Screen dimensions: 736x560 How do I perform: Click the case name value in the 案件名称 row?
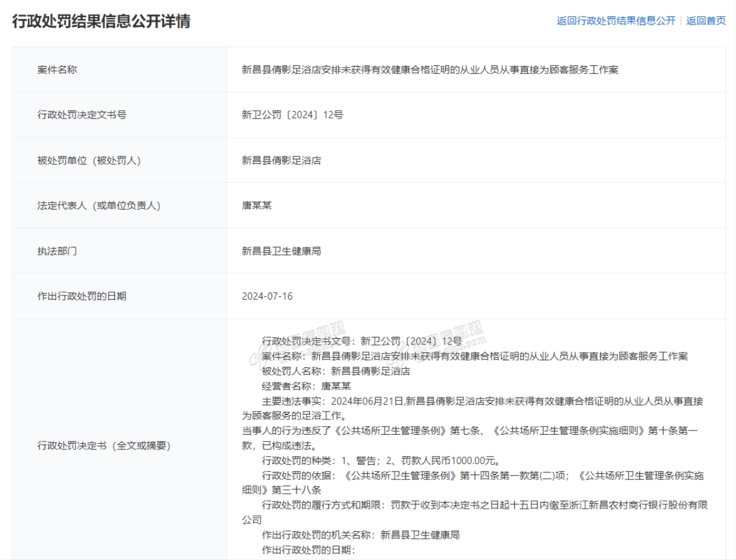point(430,70)
